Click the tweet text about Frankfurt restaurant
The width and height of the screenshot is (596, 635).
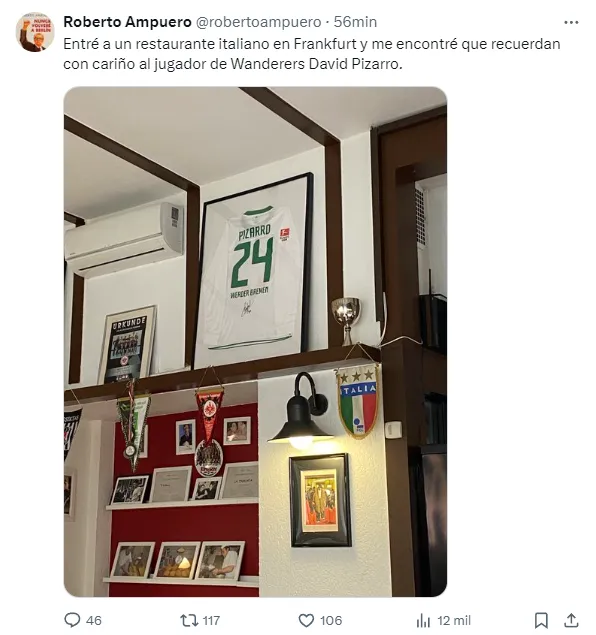pos(312,54)
